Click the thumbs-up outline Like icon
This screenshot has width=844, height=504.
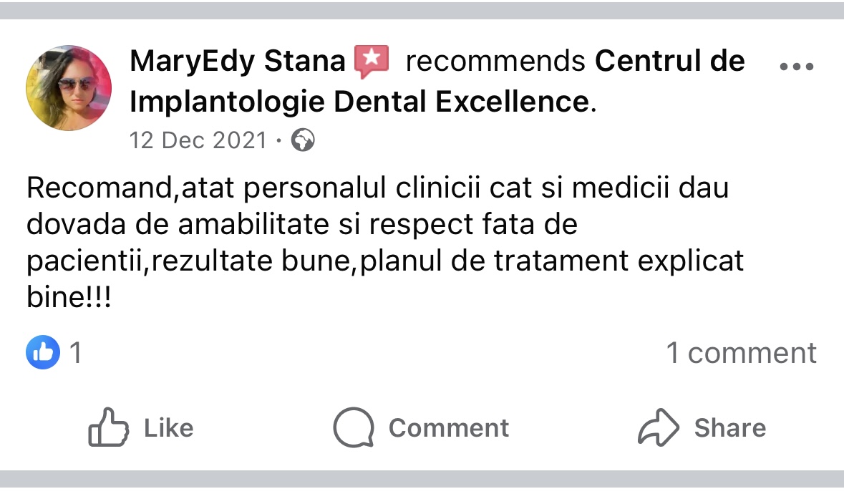[108, 427]
